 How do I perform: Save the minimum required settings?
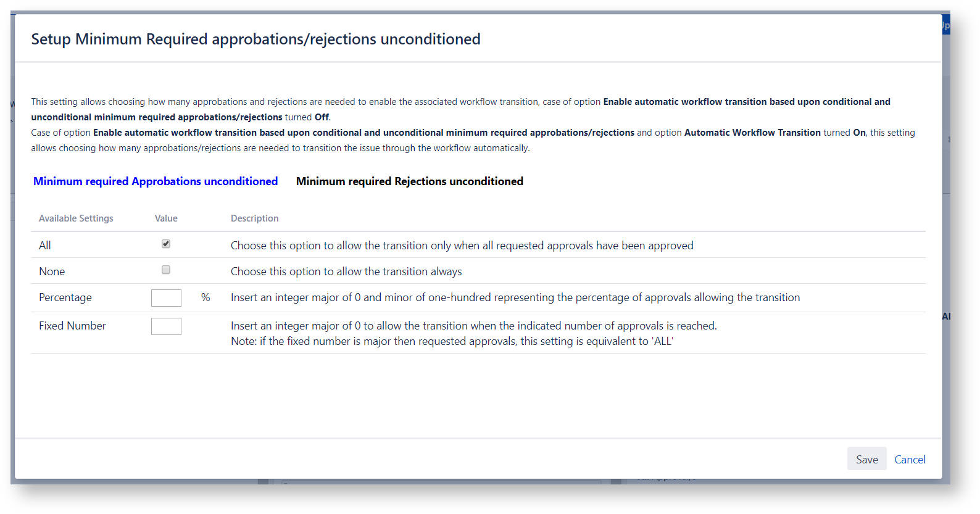866,459
